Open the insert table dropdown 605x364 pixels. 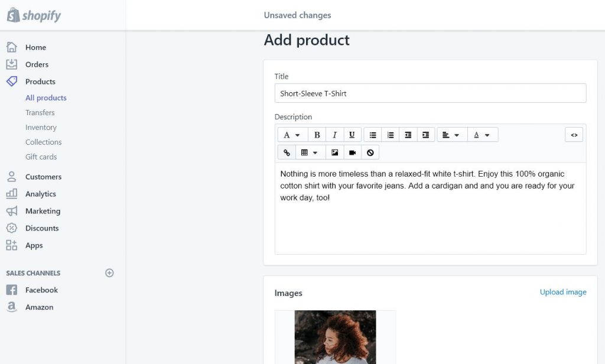310,152
